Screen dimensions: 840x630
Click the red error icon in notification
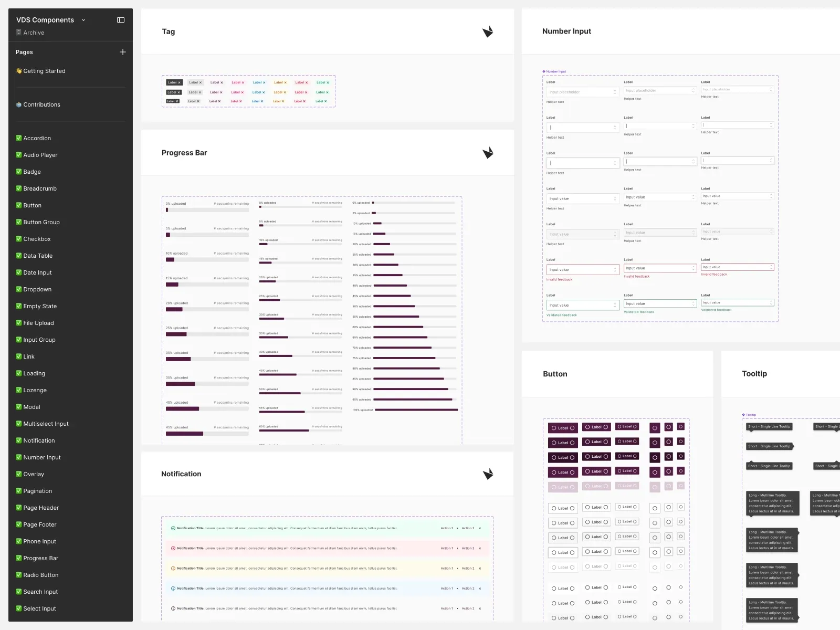tap(173, 548)
